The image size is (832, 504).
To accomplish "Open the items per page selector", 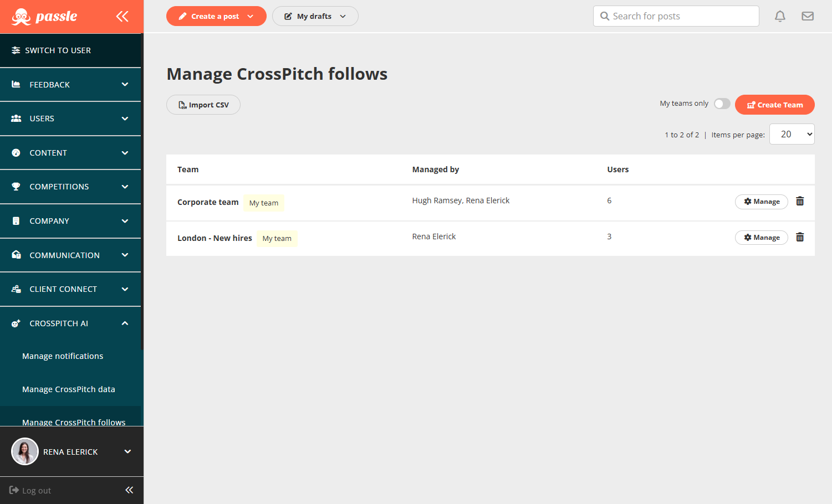I will 792,134.
